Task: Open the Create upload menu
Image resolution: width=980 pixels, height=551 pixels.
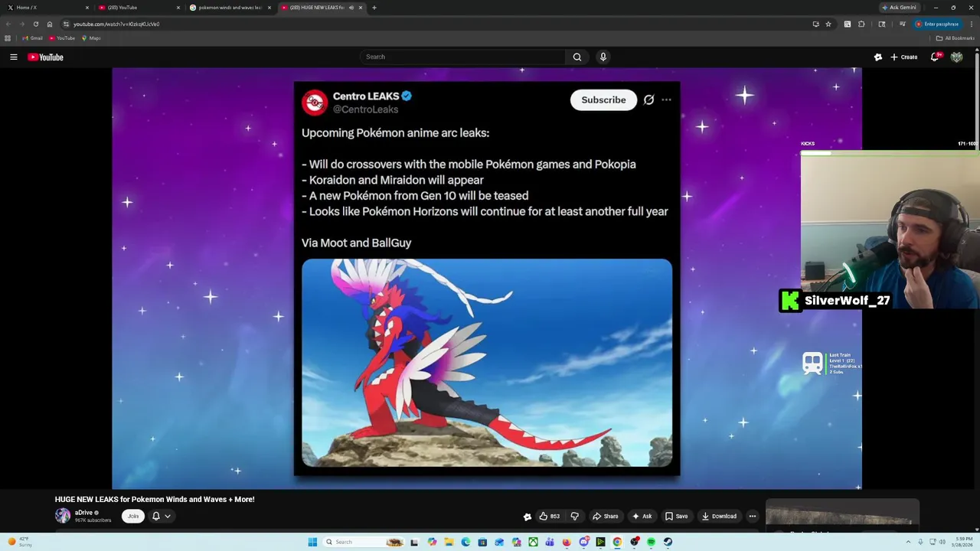Action: click(904, 57)
